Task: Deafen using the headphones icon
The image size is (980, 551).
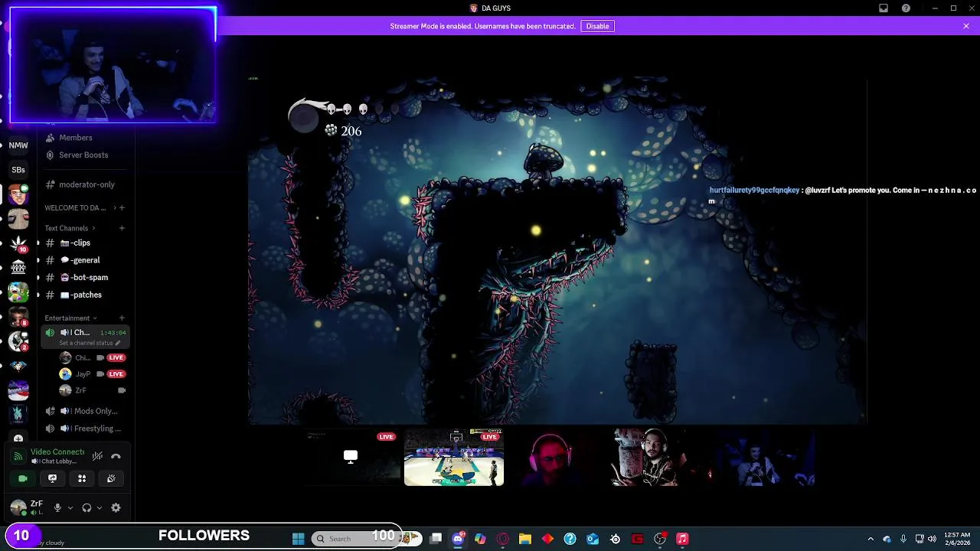Action: 87,507
